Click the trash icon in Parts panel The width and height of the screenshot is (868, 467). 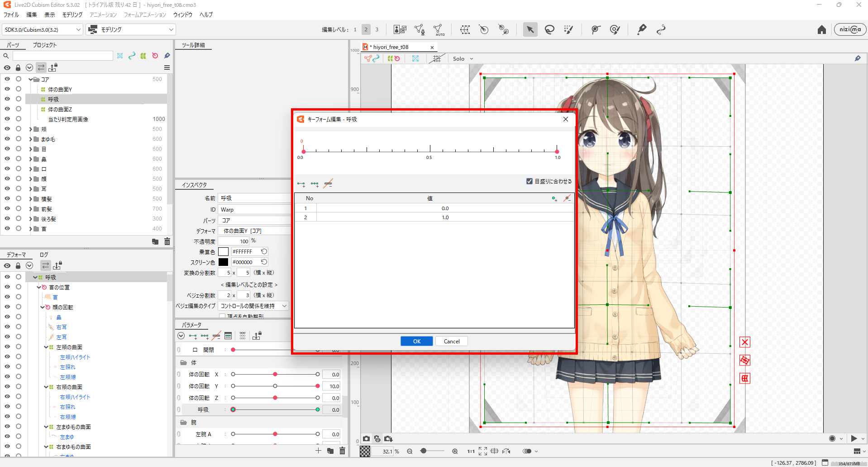coord(167,241)
